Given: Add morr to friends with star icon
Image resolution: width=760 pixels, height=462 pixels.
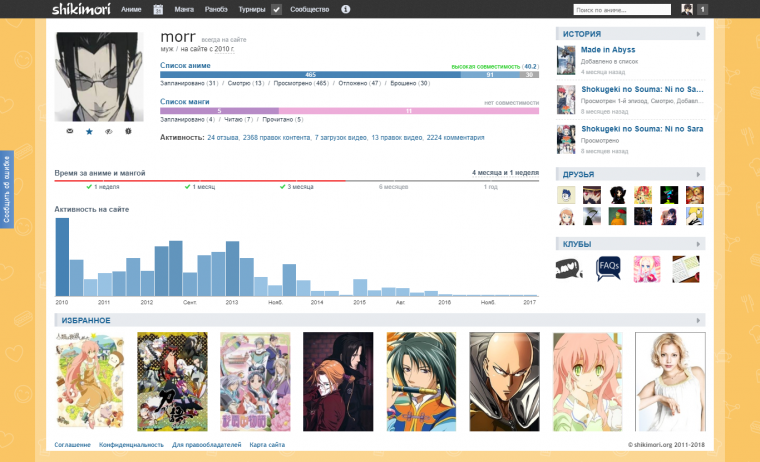Looking at the screenshot, I should (88, 131).
